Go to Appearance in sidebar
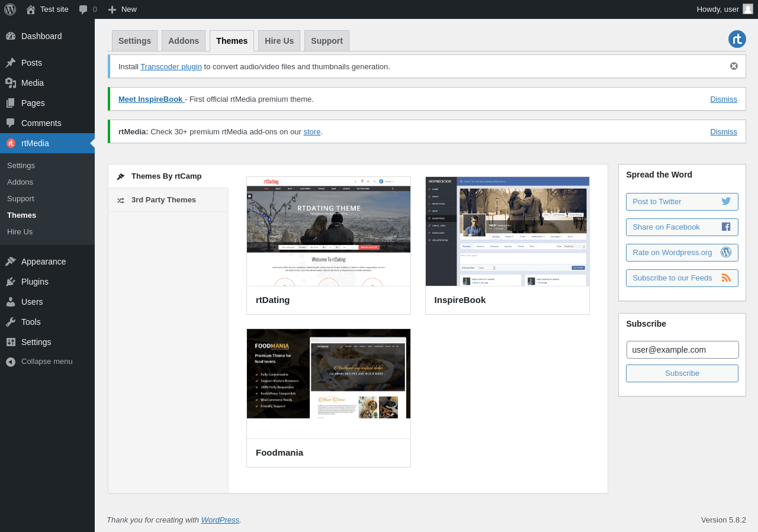 point(43,262)
